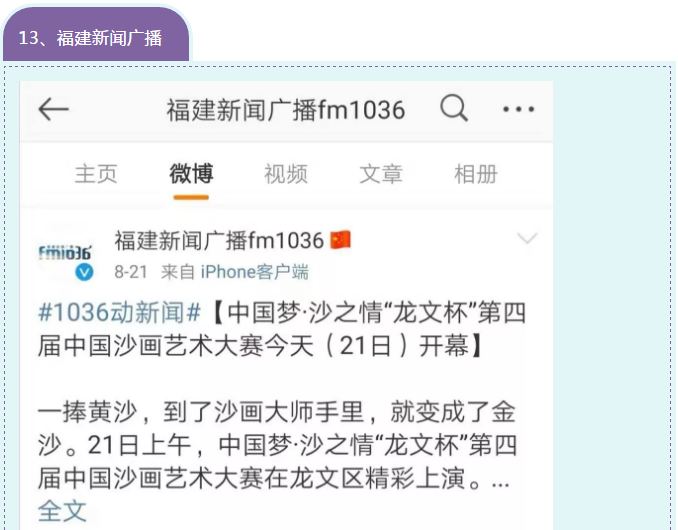
Task: Open the 视频 tab
Action: (x=286, y=174)
